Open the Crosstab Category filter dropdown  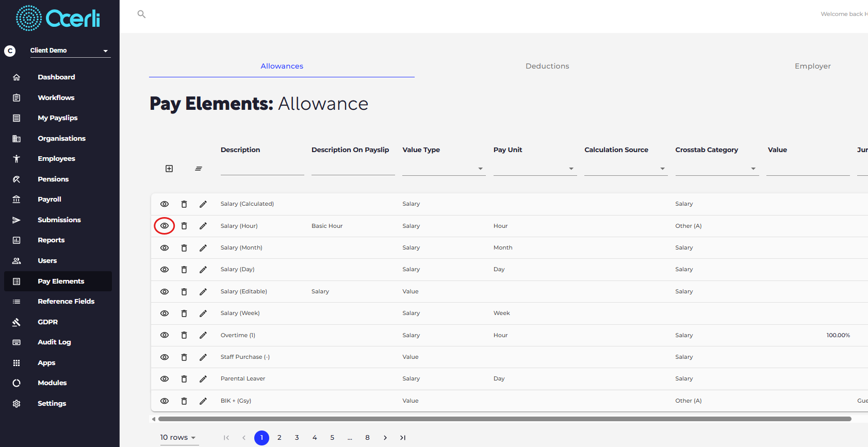point(717,169)
